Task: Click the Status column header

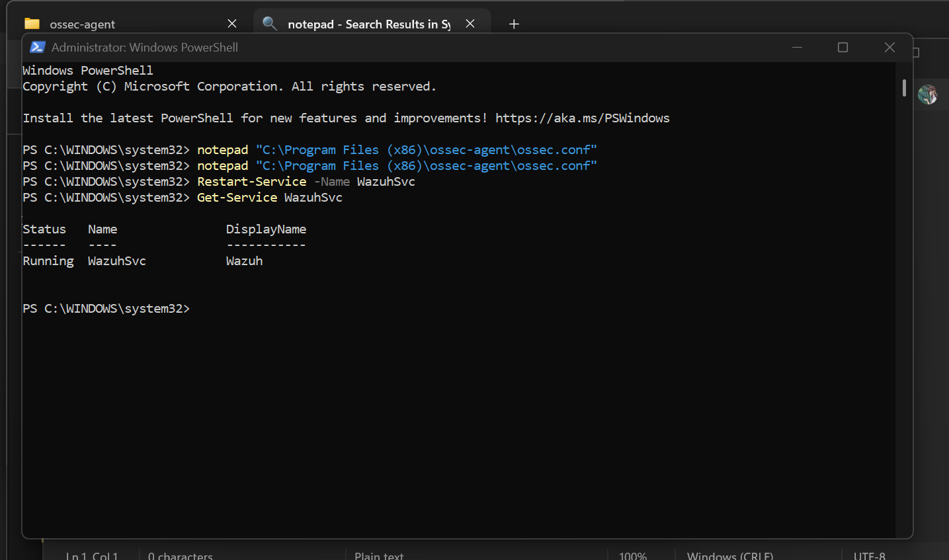Action: coord(44,229)
